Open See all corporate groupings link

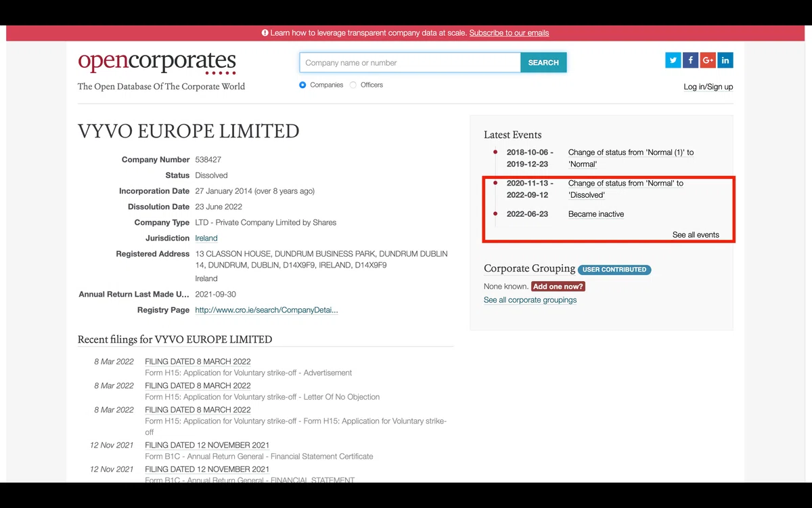coord(530,300)
